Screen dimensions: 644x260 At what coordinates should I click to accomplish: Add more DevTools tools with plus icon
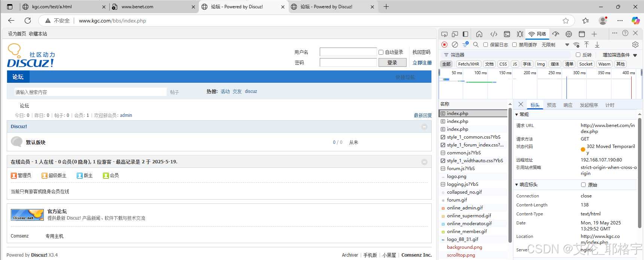[x=594, y=34]
